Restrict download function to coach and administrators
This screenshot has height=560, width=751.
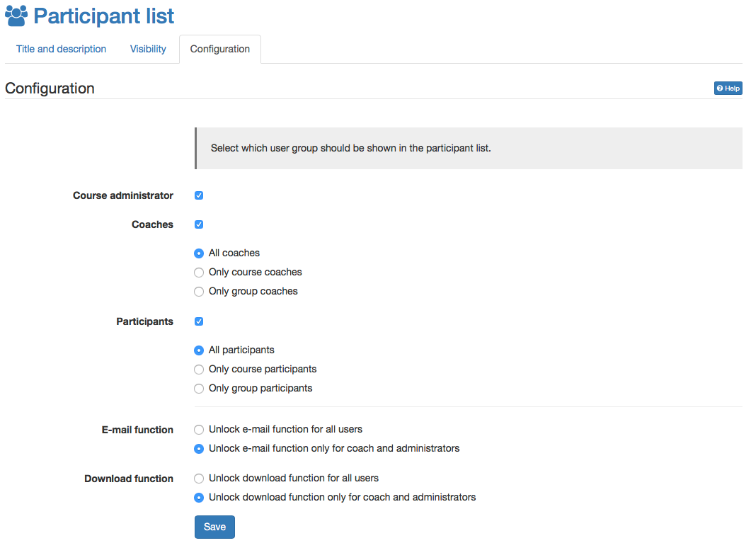pos(199,497)
